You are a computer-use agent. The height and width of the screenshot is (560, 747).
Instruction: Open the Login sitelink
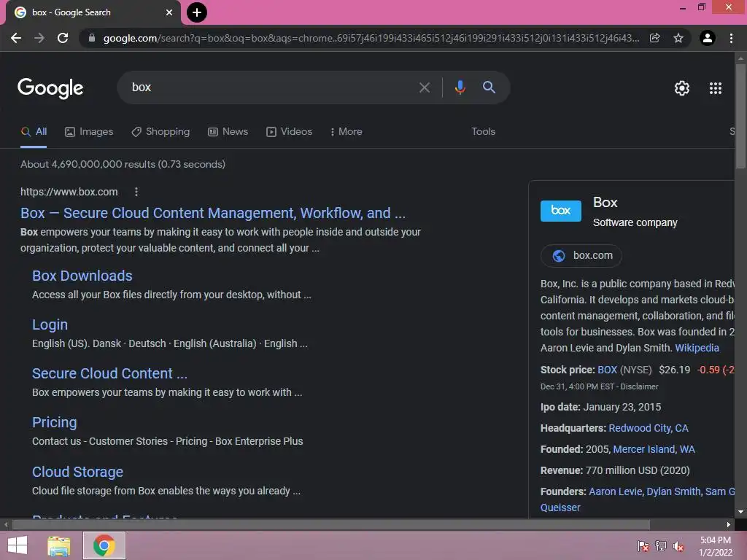[50, 324]
